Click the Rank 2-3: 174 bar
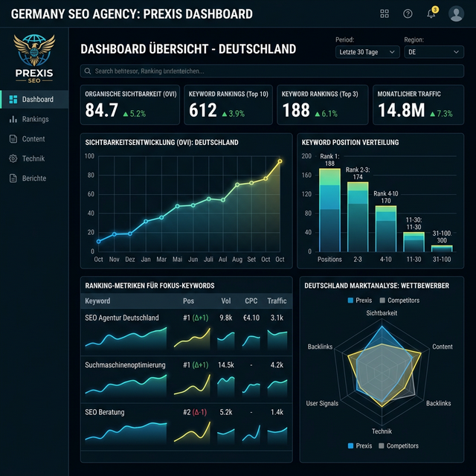 point(358,216)
